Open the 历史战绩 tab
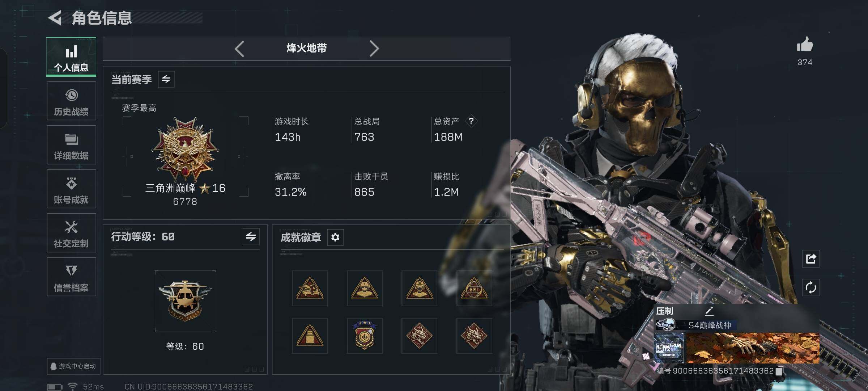This screenshot has width=868, height=391. pyautogui.click(x=71, y=101)
